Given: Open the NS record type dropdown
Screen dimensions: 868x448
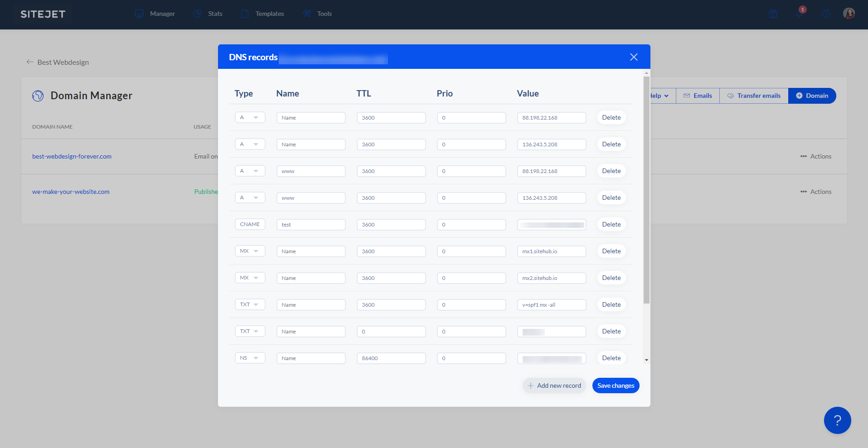Looking at the screenshot, I should point(250,358).
